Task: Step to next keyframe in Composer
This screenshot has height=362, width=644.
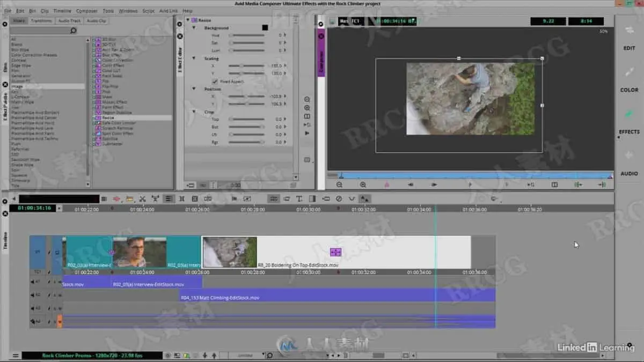Action: point(434,184)
